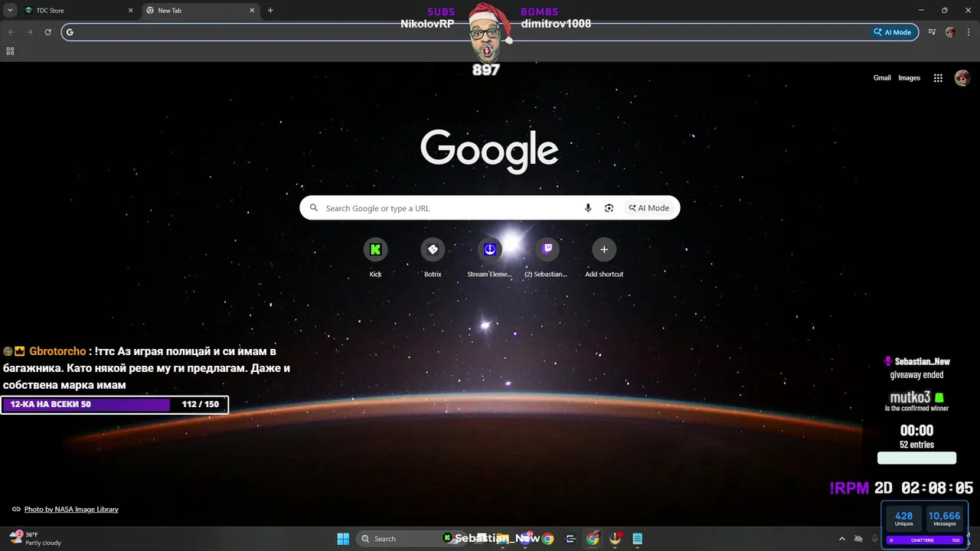980x551 pixels.
Task: Click the Chrome profile avatar in the toolbar
Action: pyautogui.click(x=950, y=32)
